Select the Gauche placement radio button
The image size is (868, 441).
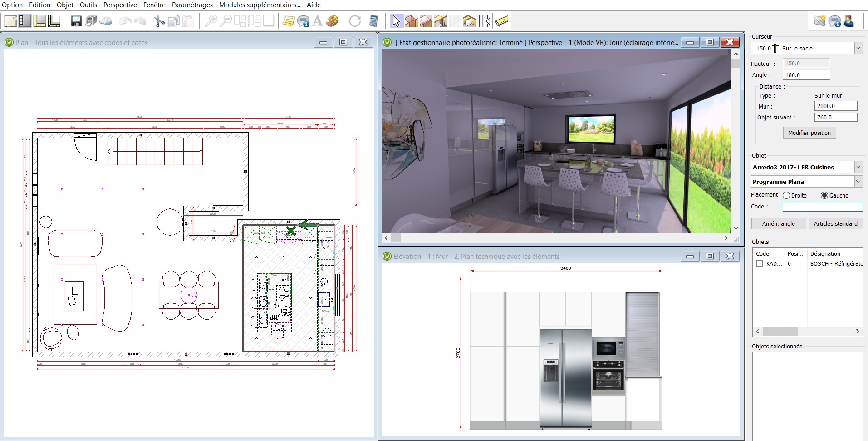824,195
